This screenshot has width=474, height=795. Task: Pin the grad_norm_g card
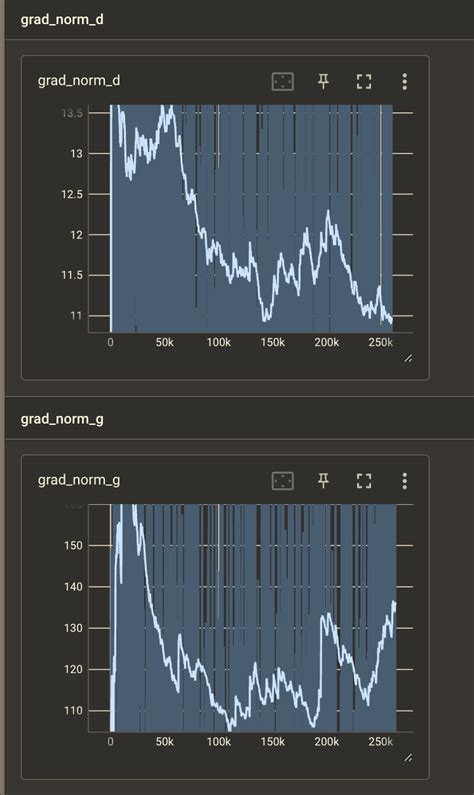pos(323,481)
